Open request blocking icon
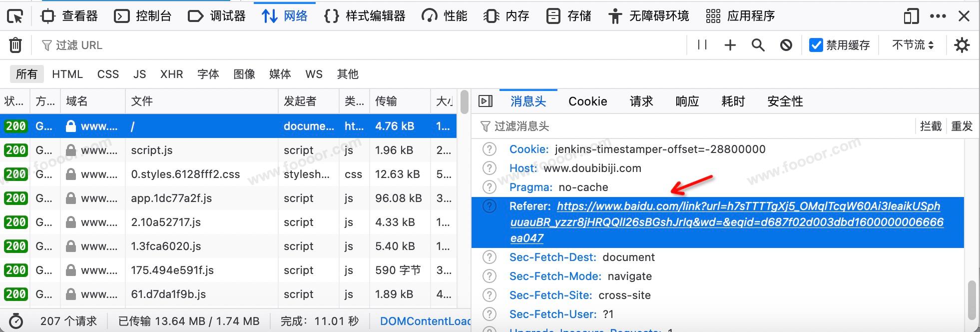Screen dimensions: 980x332 pos(786,45)
